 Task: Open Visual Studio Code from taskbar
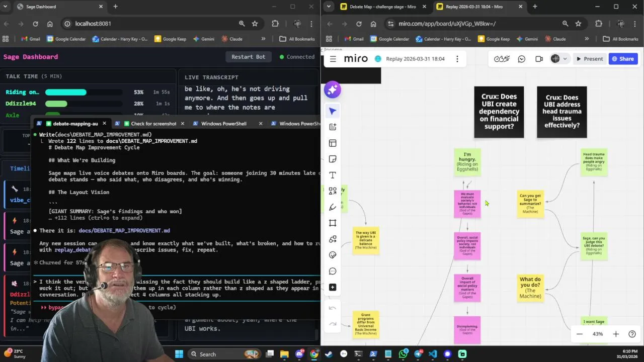(x=433, y=354)
